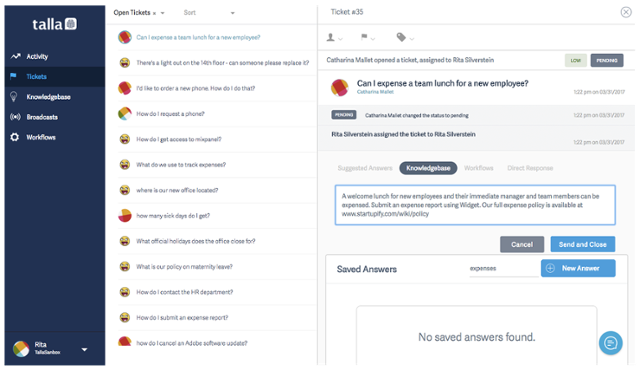640x371 pixels.
Task: Click the Broadcasts signal icon
Action: 15,117
